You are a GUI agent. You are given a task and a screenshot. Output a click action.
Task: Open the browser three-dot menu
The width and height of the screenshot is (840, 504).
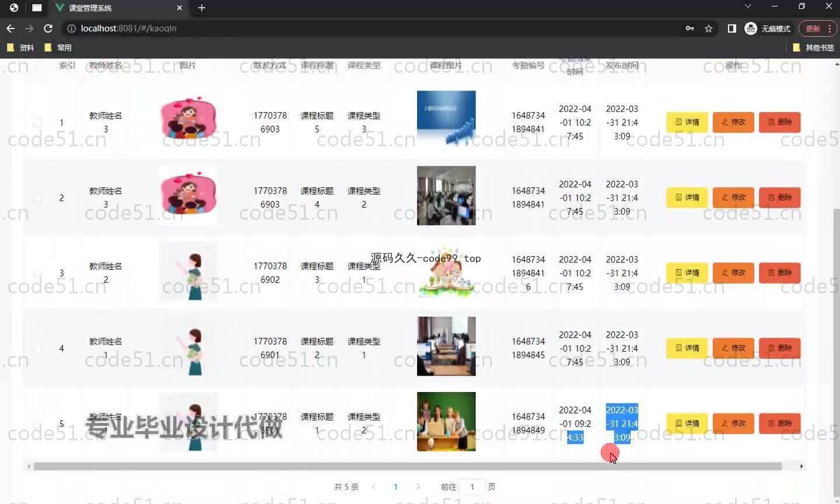pyautogui.click(x=830, y=28)
